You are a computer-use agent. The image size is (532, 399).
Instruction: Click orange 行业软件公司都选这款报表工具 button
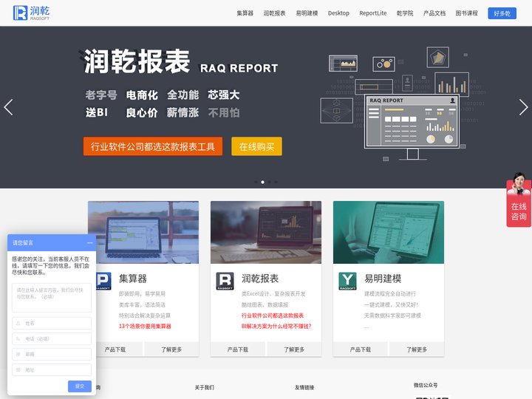pyautogui.click(x=153, y=146)
